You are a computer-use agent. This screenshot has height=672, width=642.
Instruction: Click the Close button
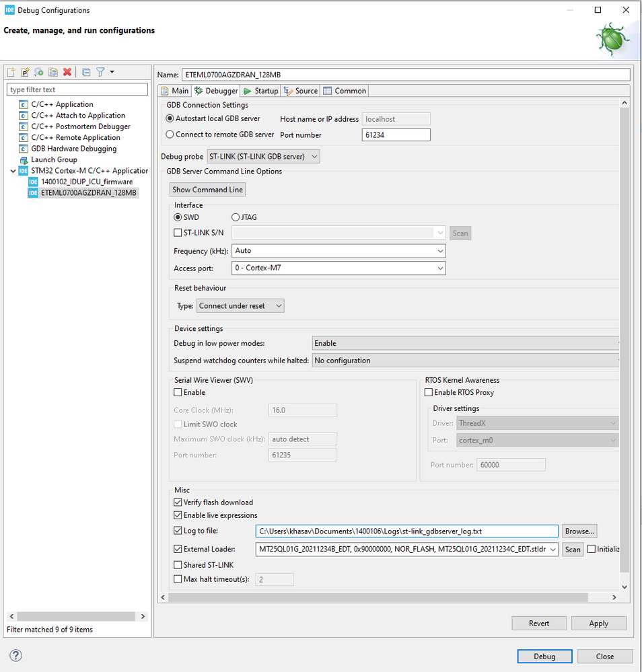(605, 656)
